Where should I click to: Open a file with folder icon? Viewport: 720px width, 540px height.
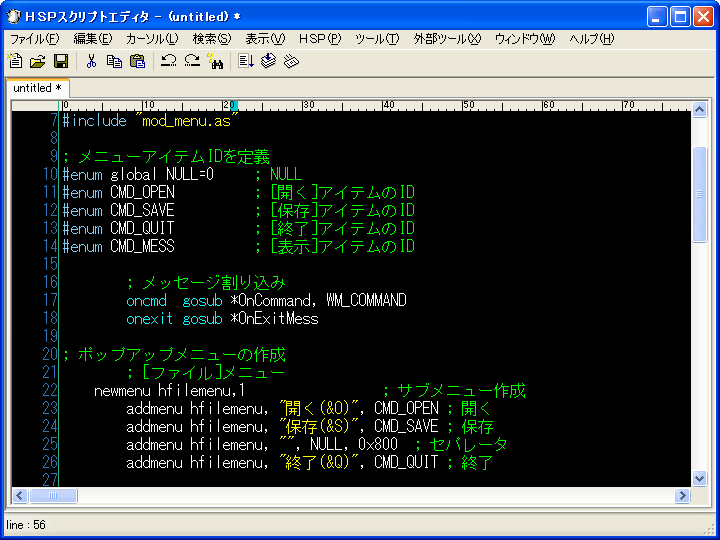[x=38, y=61]
